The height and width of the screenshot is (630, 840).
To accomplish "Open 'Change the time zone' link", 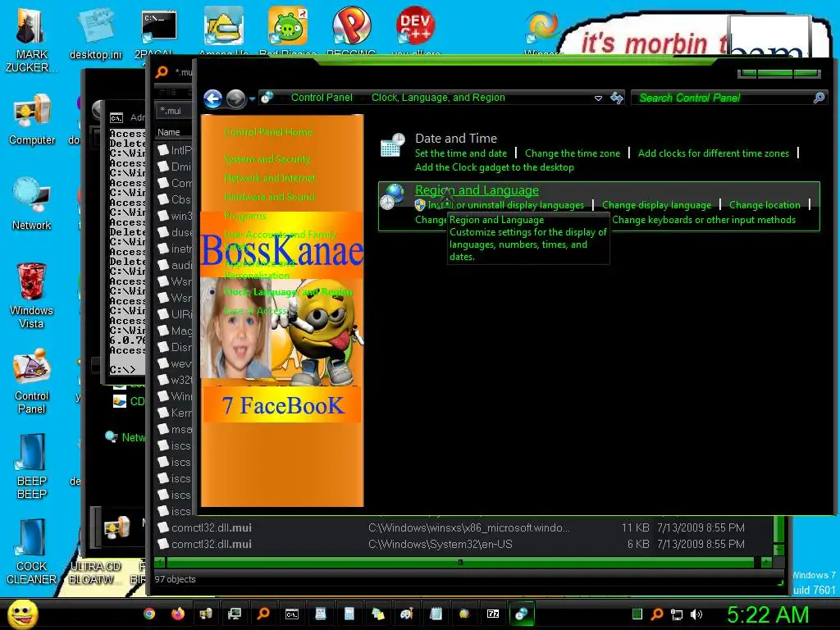I will (x=572, y=153).
